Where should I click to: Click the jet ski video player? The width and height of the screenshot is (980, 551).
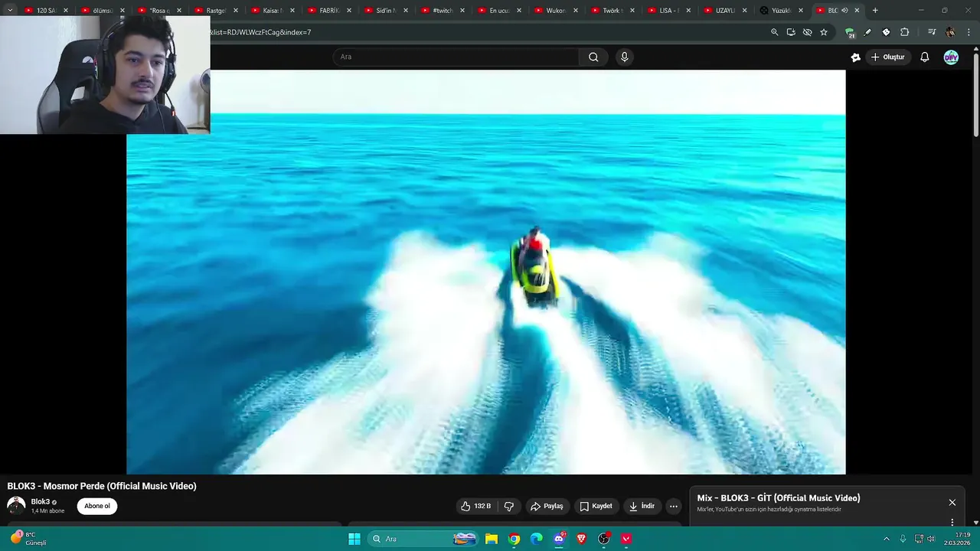486,272
